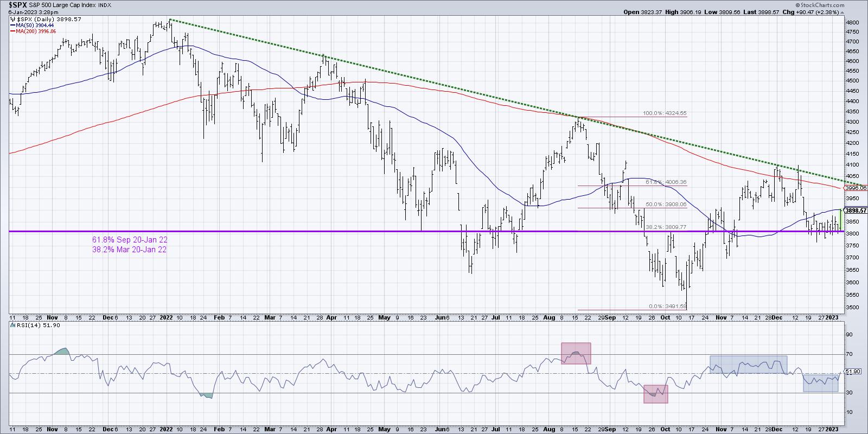The height and width of the screenshot is (434, 868).
Task: Click the blue MA(50) legend line marker
Action: click(12, 25)
